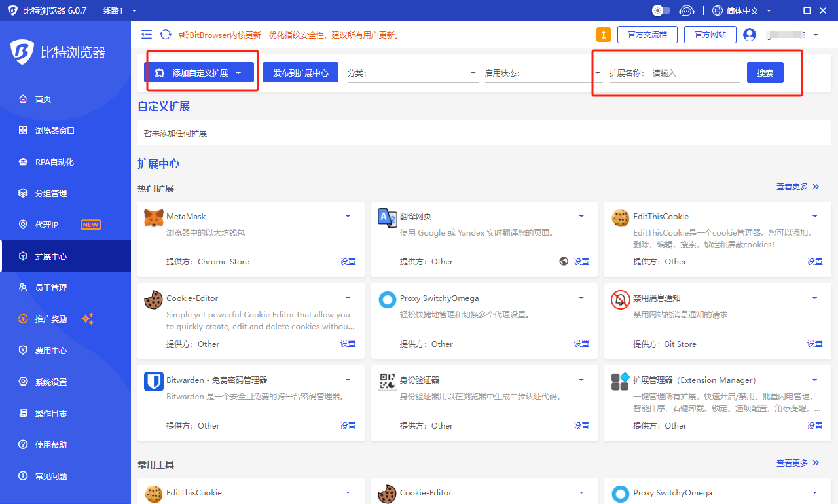This screenshot has height=504, width=838.
Task: Click the BitBrowser logo in the sidebar
Action: coord(22,50)
